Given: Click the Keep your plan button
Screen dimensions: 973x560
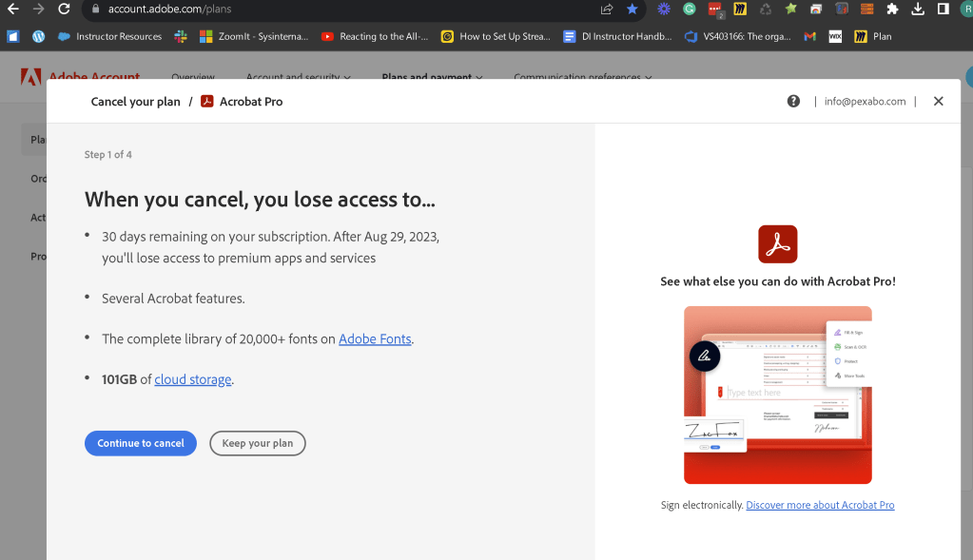Looking at the screenshot, I should pos(258,443).
